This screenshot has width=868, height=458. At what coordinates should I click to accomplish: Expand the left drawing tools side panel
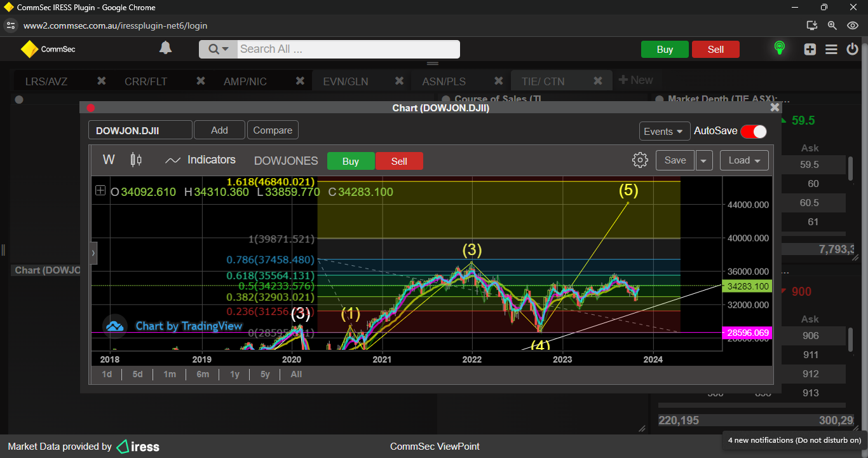(93, 253)
